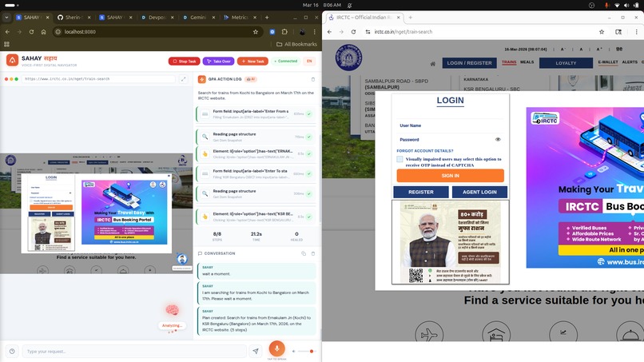Start a New Task in SAHAY
The height and width of the screenshot is (362, 644).
[x=252, y=62]
